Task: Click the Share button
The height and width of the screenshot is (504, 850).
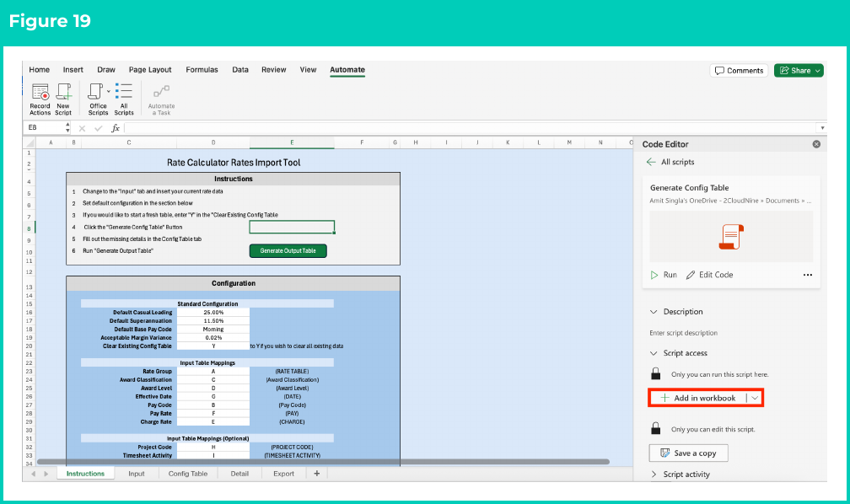Action: (799, 71)
